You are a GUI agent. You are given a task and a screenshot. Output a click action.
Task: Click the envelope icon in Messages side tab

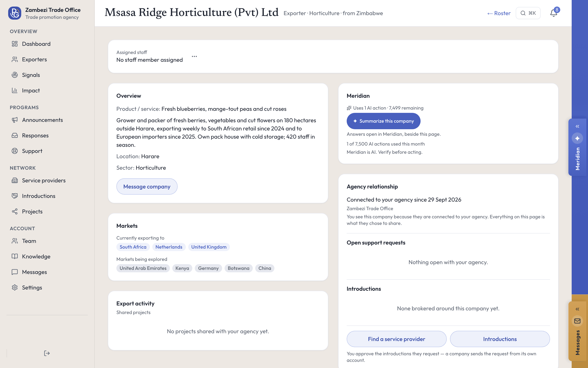click(577, 321)
